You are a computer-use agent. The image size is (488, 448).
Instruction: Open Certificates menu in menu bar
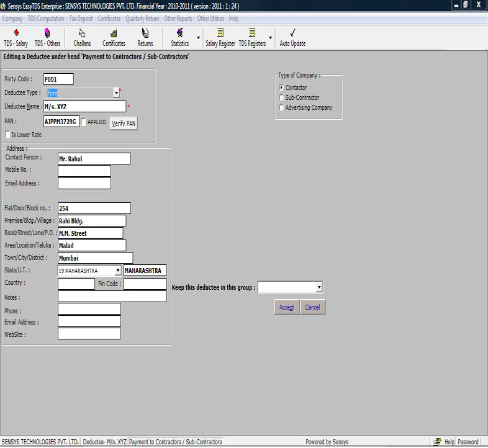(x=109, y=19)
